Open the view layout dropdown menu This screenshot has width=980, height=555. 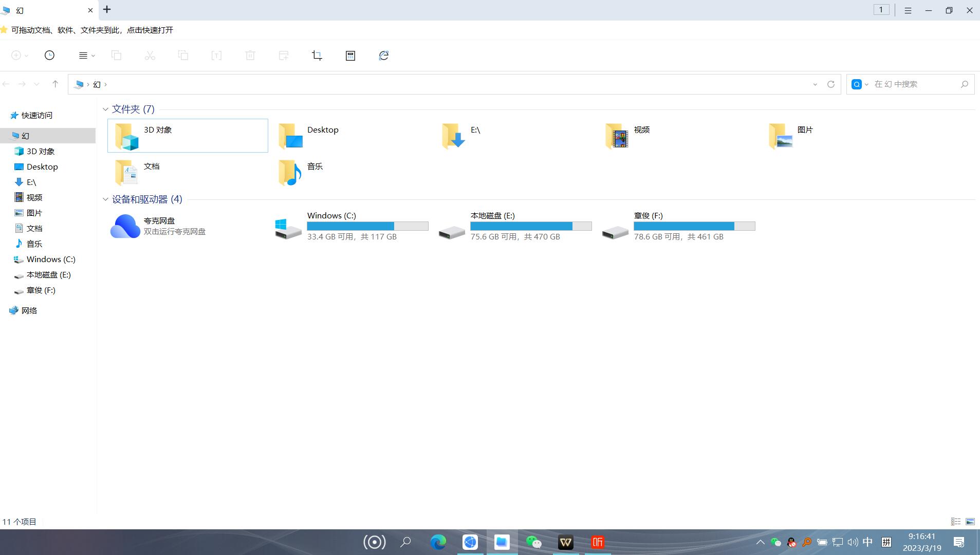point(86,55)
